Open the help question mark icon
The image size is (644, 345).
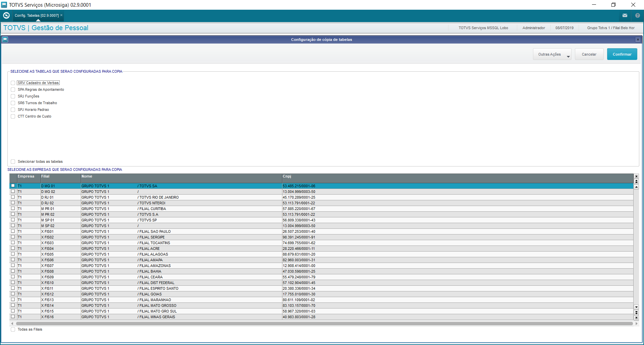point(638,15)
